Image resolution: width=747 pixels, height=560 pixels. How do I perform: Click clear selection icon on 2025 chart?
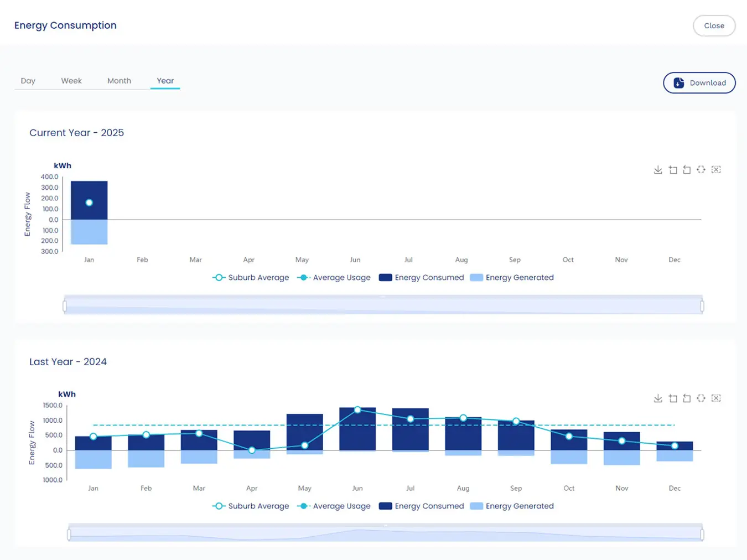716,170
